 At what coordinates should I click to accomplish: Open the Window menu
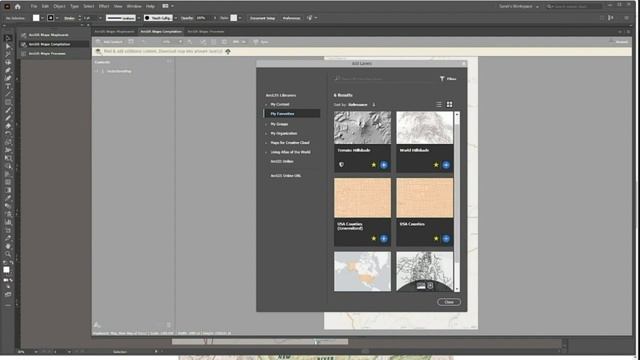(x=134, y=7)
